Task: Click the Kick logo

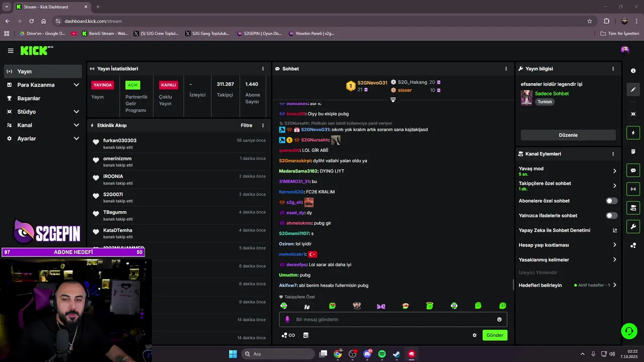Action: click(x=36, y=50)
